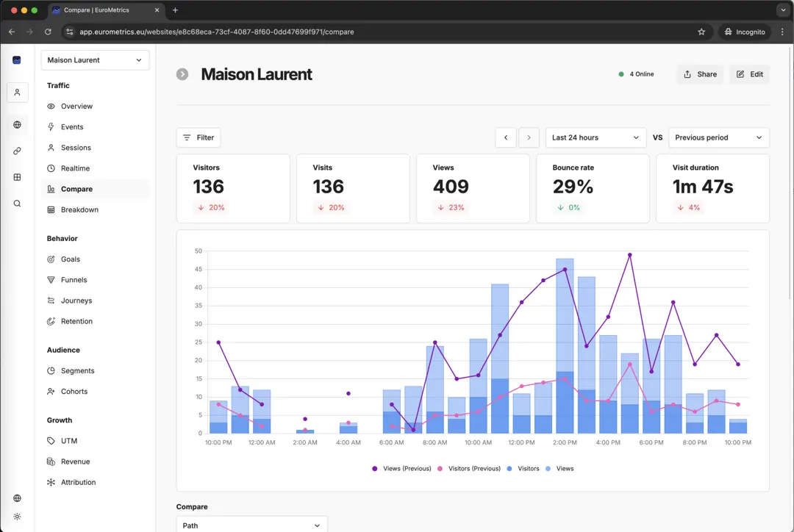
Task: Open the browser three-dot menu
Action: 782,32
